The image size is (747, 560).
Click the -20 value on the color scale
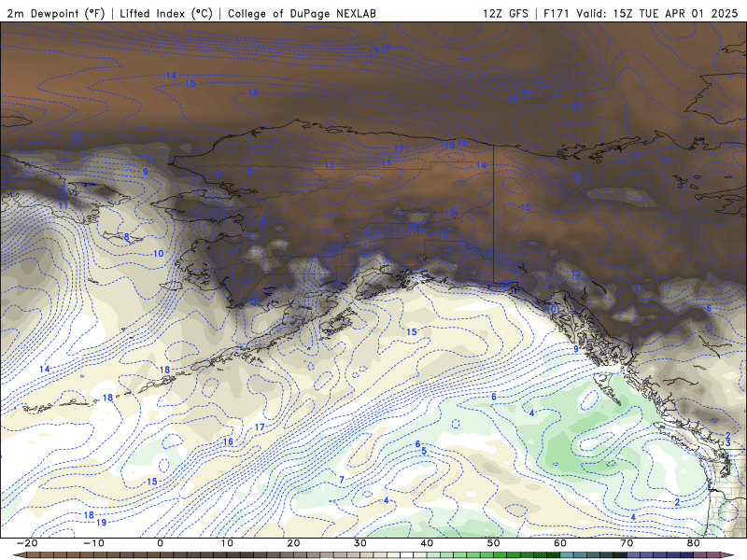point(27,543)
